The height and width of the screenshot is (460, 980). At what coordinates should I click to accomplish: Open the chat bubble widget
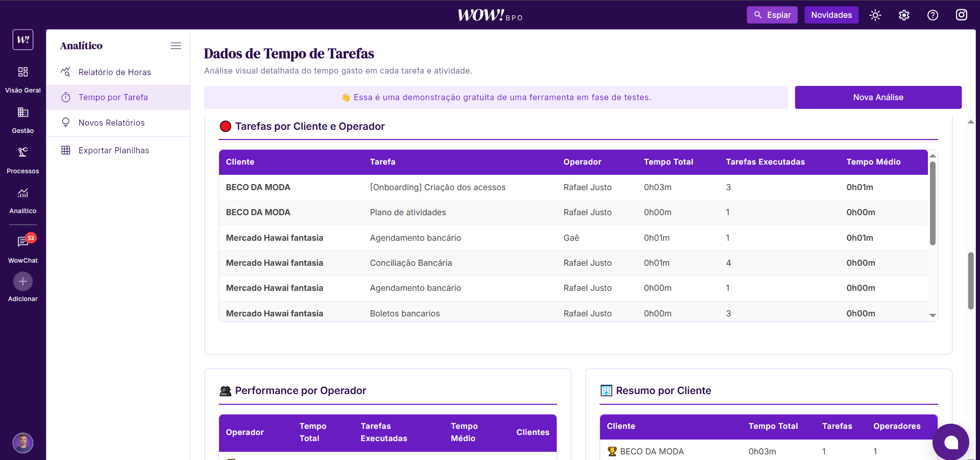tap(950, 442)
